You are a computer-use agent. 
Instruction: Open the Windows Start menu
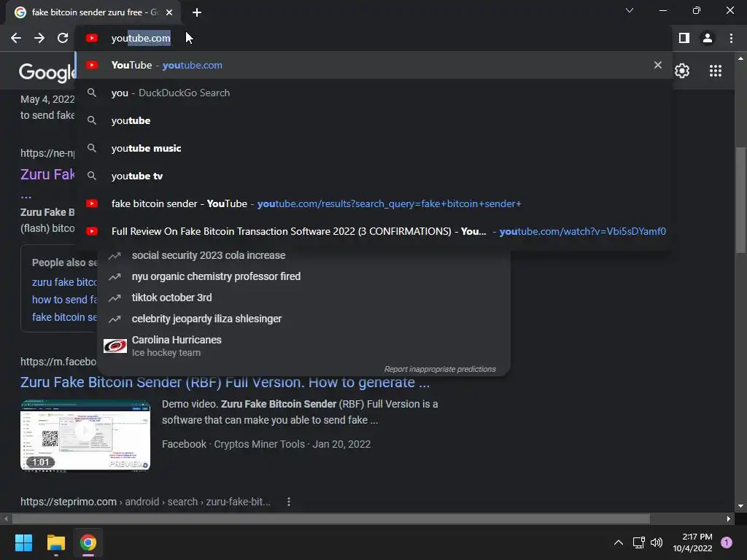(x=24, y=542)
